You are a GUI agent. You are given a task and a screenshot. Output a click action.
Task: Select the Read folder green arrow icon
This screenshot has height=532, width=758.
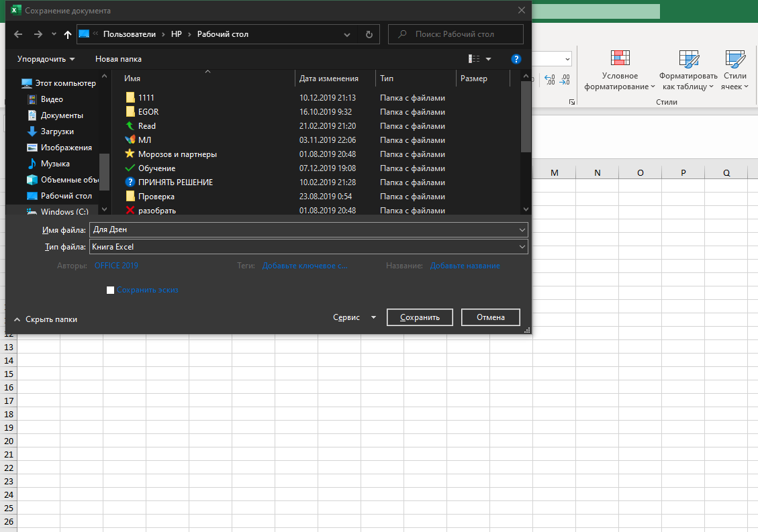coord(130,125)
